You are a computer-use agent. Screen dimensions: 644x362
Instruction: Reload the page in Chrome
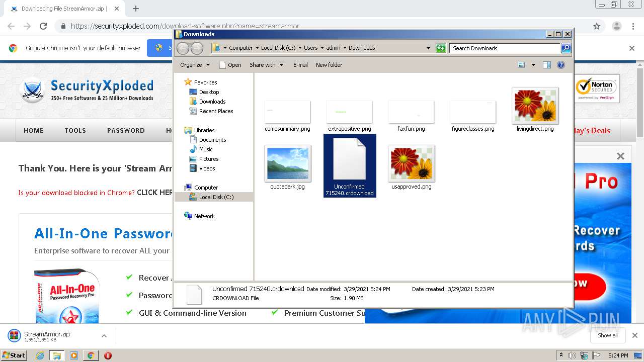click(43, 26)
